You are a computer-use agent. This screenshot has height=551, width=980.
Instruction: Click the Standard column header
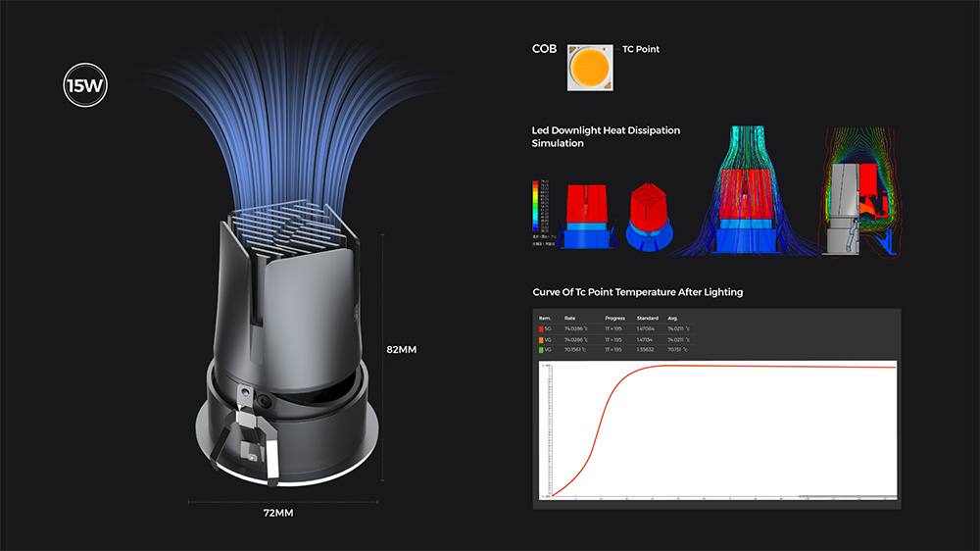tap(647, 319)
